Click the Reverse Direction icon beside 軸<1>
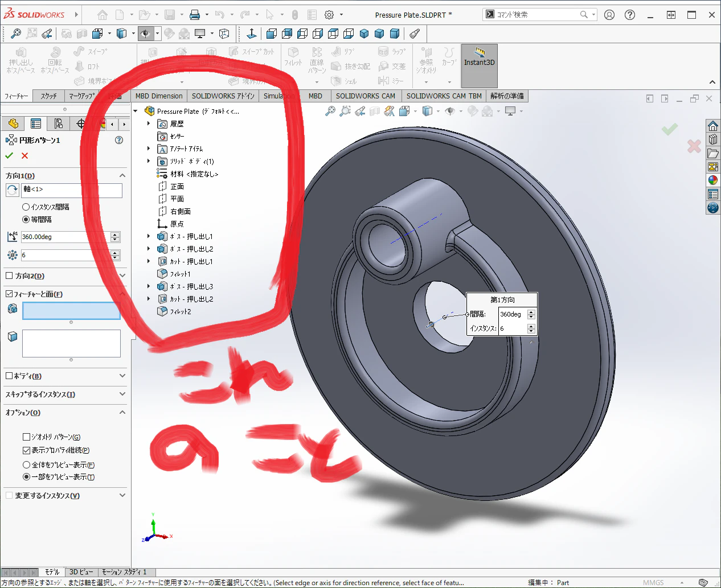Viewport: 721px width, 588px height. click(x=13, y=190)
